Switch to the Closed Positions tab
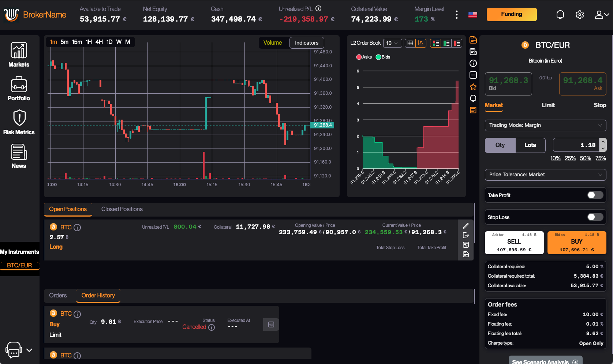Screen dimensions: 613x364 (x=122, y=209)
